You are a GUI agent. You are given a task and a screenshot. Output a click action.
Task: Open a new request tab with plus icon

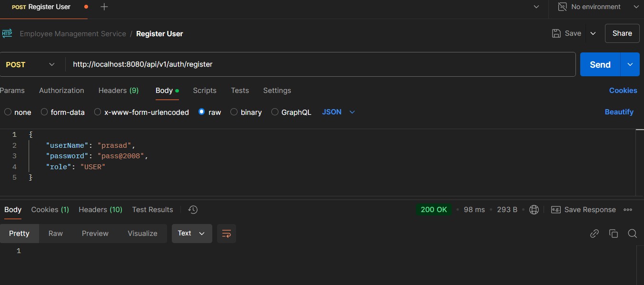pyautogui.click(x=104, y=7)
